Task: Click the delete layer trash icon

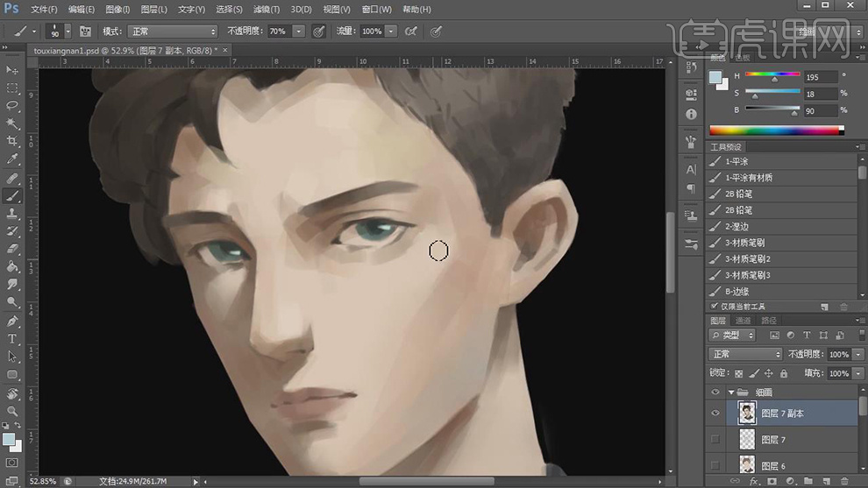Action: coord(844,481)
